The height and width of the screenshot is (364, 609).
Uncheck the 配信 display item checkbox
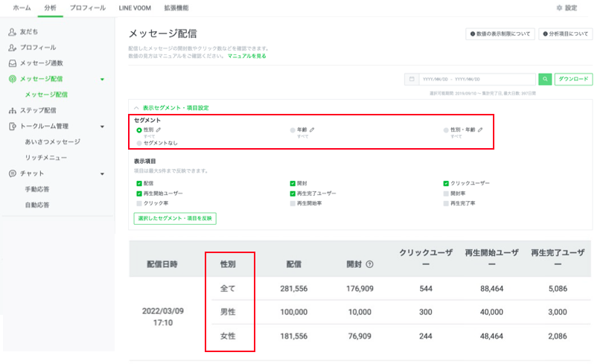pos(138,183)
